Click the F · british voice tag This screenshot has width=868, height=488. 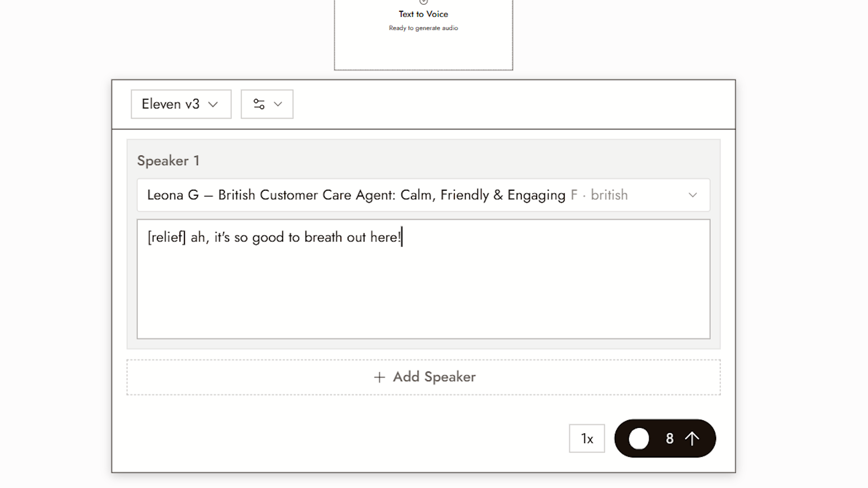tap(599, 195)
